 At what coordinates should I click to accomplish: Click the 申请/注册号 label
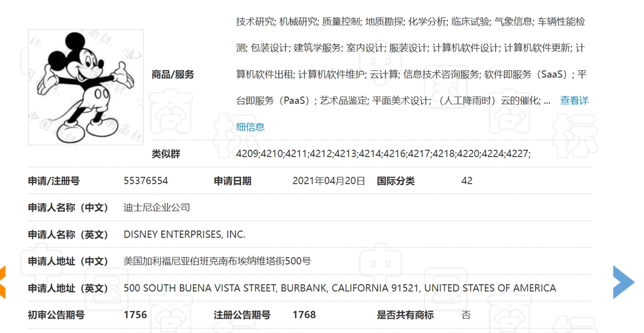pos(54,181)
